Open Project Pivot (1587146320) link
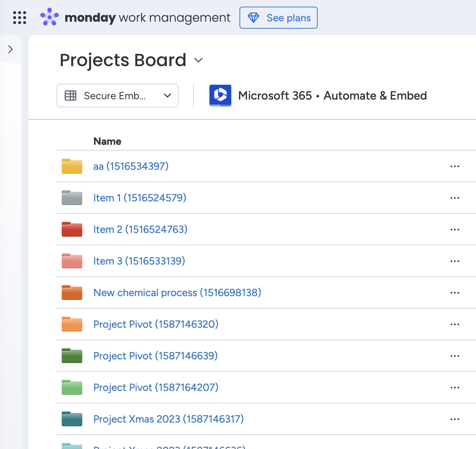This screenshot has height=449, width=476. point(156,324)
